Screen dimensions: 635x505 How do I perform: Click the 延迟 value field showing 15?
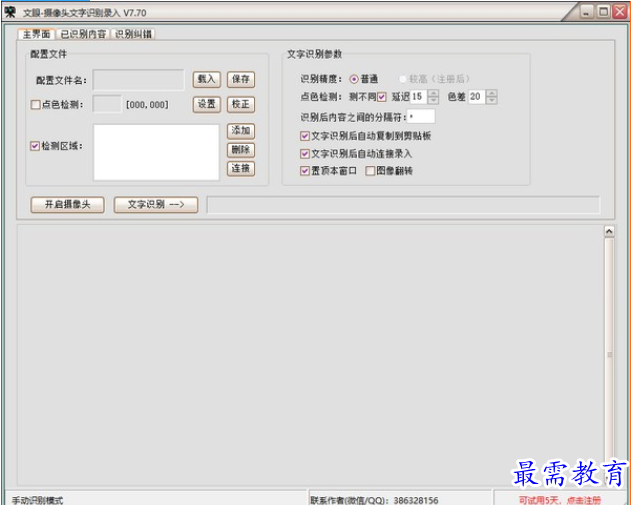(x=419, y=97)
